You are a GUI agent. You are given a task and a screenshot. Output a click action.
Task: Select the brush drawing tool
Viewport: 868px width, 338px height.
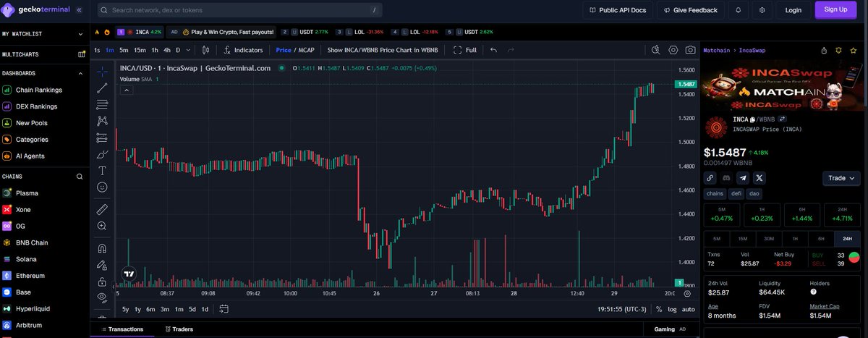[102, 154]
